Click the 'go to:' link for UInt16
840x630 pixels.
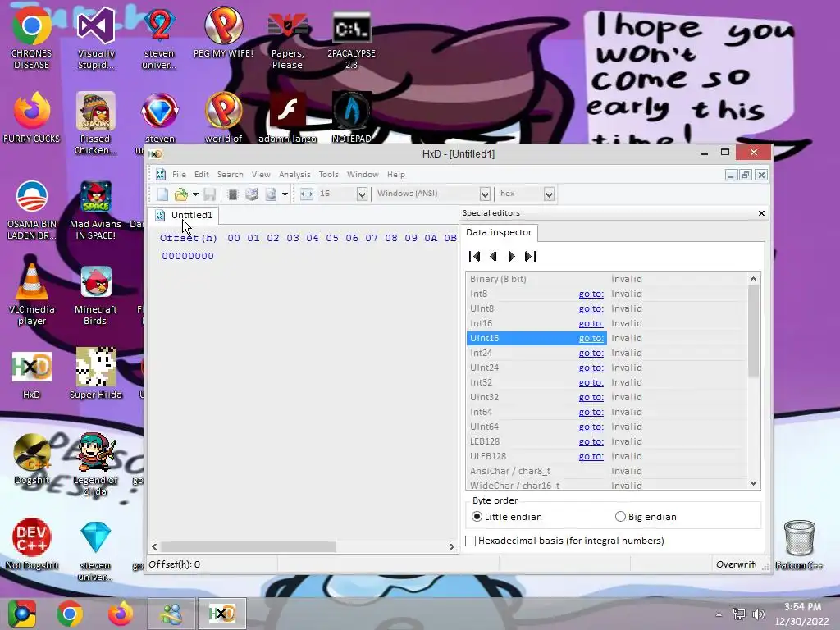[x=591, y=338]
